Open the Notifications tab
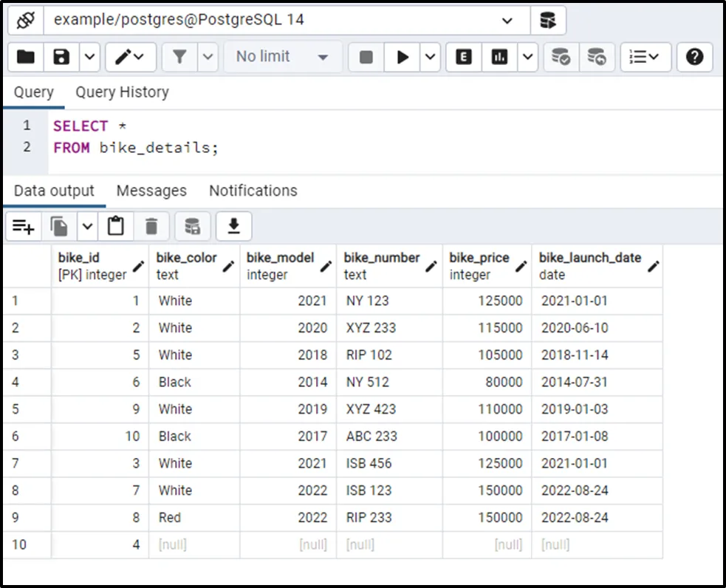Screen dimensions: 726x588 (x=253, y=191)
